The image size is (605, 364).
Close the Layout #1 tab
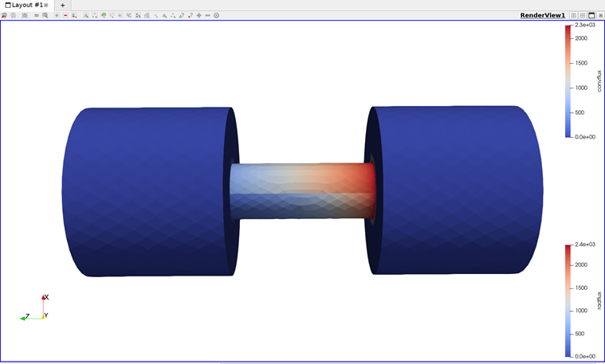click(46, 5)
